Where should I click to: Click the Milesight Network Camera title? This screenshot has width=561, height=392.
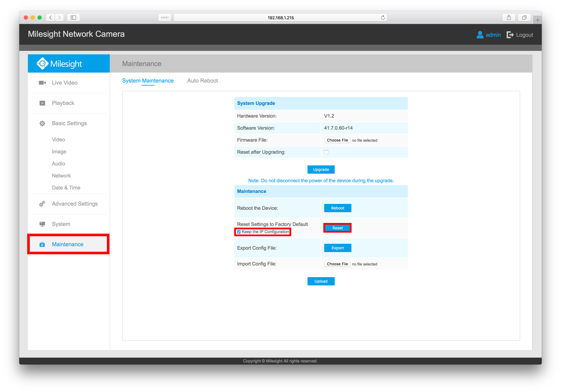(76, 34)
